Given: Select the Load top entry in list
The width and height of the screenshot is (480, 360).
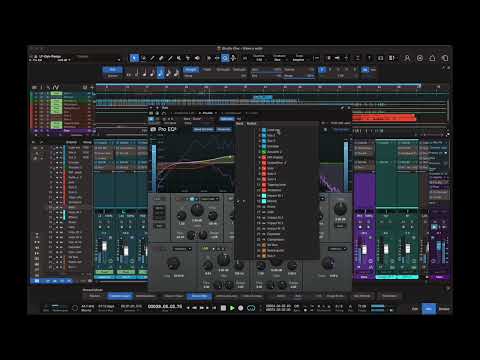Looking at the screenshot, I should pos(273,130).
